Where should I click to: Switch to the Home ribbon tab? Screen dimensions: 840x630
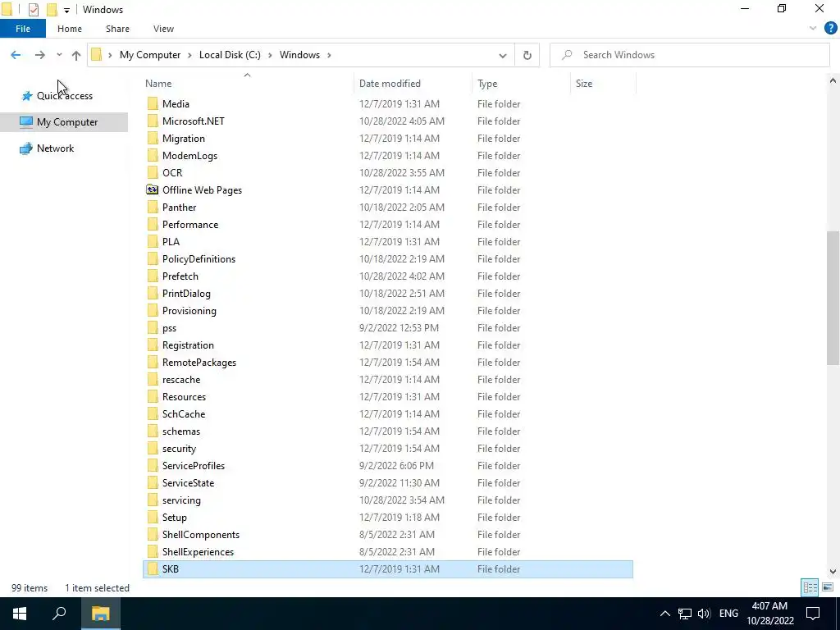pos(70,29)
